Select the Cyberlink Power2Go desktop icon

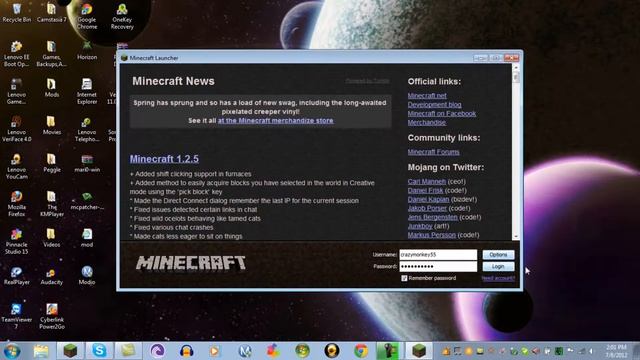pos(51,316)
